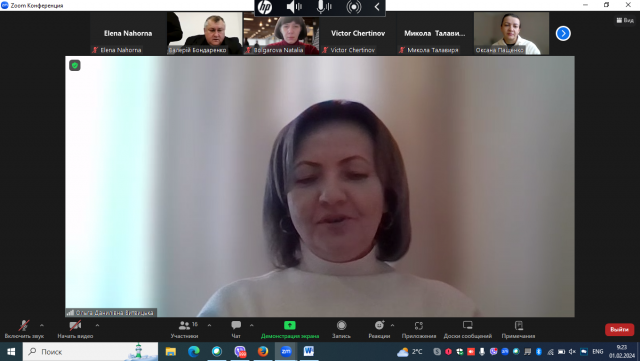Screen dimensions: 640x361
Task: Switch input language ENG indicator
Action: [598, 352]
